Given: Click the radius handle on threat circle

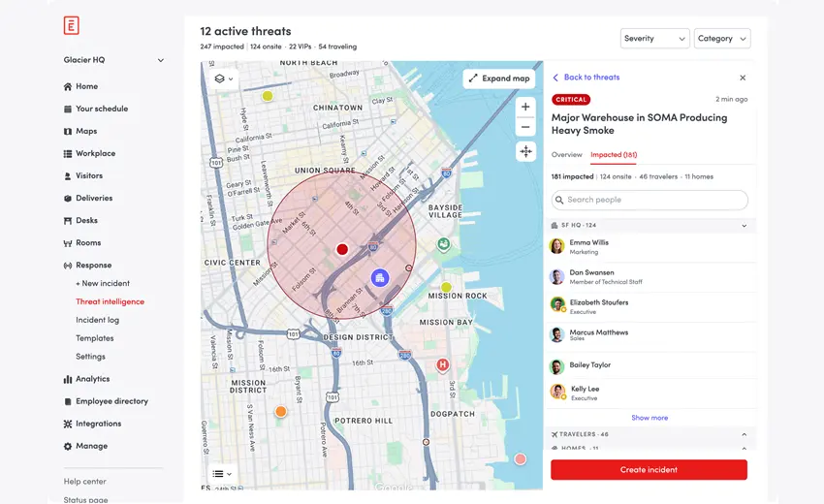Looking at the screenshot, I should (409, 268).
